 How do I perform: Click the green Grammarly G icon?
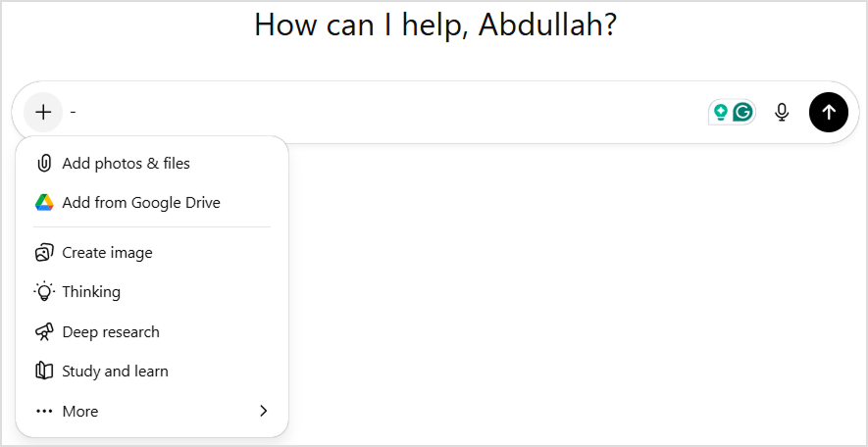pos(743,112)
